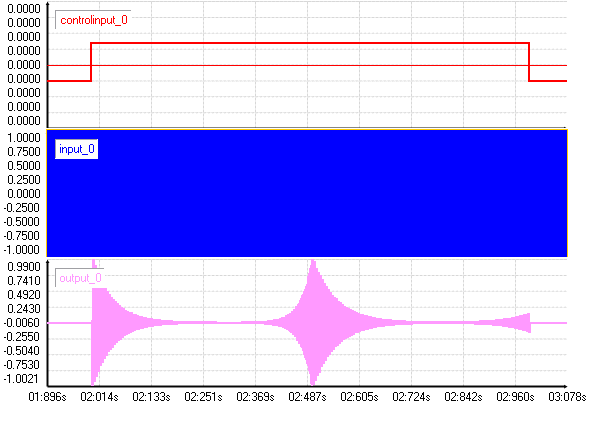This screenshot has height=421, width=592.
Task: Select the output_0 legend label
Action: pos(80,278)
